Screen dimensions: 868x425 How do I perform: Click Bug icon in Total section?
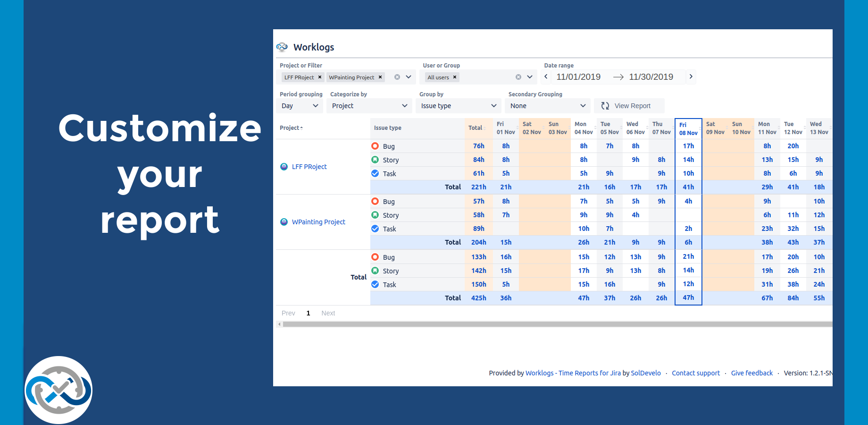click(x=375, y=257)
